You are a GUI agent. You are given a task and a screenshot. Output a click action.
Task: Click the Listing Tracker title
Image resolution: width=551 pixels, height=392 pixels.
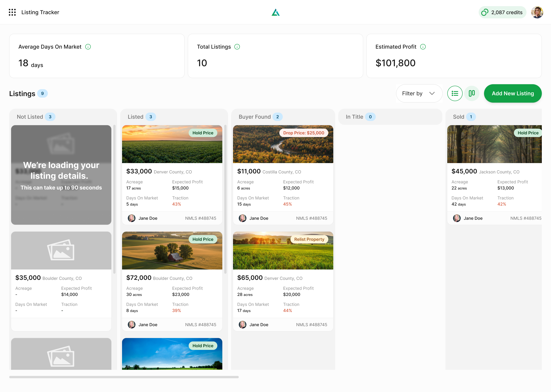click(40, 12)
